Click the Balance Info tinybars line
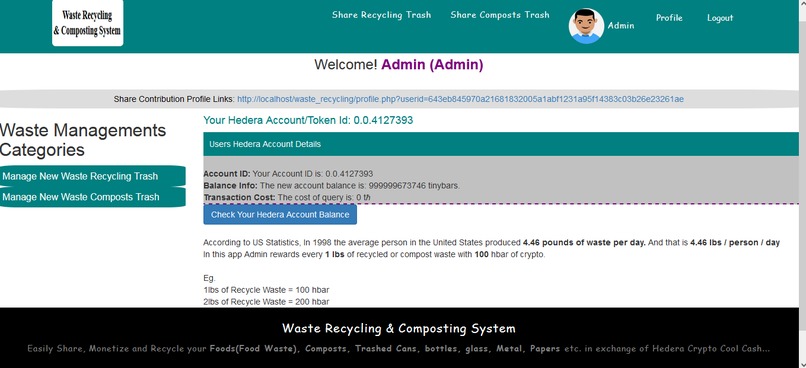 (332, 186)
